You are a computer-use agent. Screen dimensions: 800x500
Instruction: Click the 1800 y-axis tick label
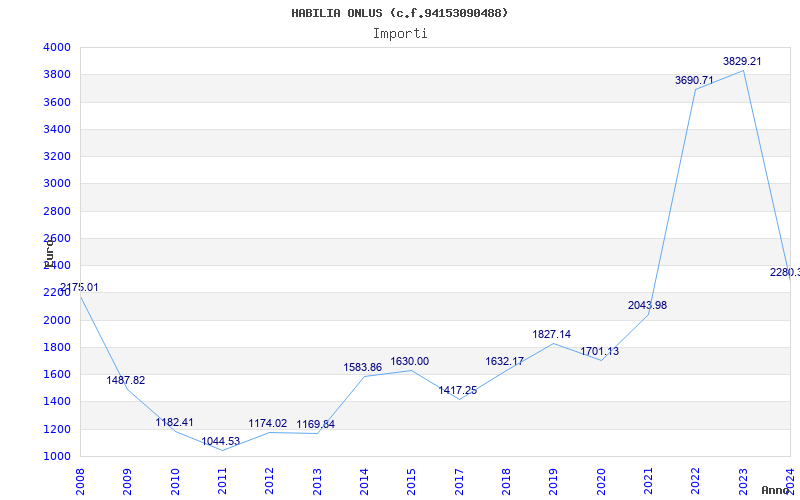click(57, 347)
